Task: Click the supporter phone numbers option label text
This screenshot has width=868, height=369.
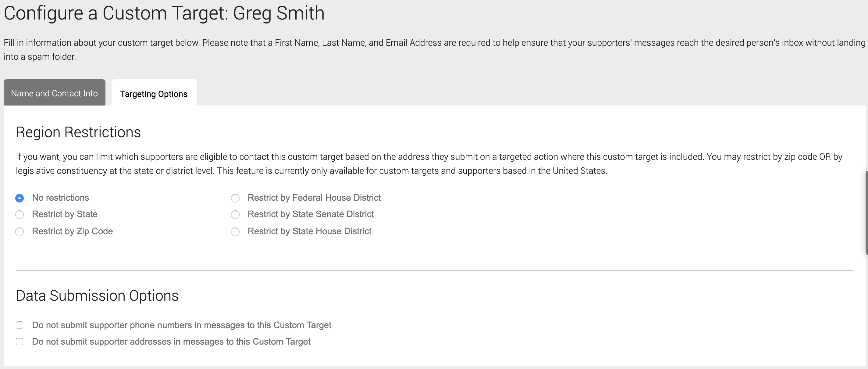Action: click(182, 325)
